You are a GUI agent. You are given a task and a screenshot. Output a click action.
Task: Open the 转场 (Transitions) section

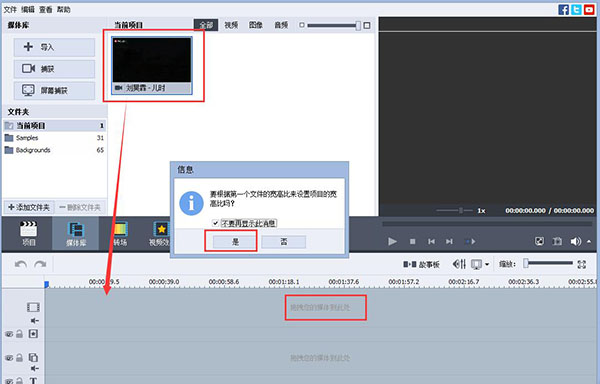click(x=120, y=233)
